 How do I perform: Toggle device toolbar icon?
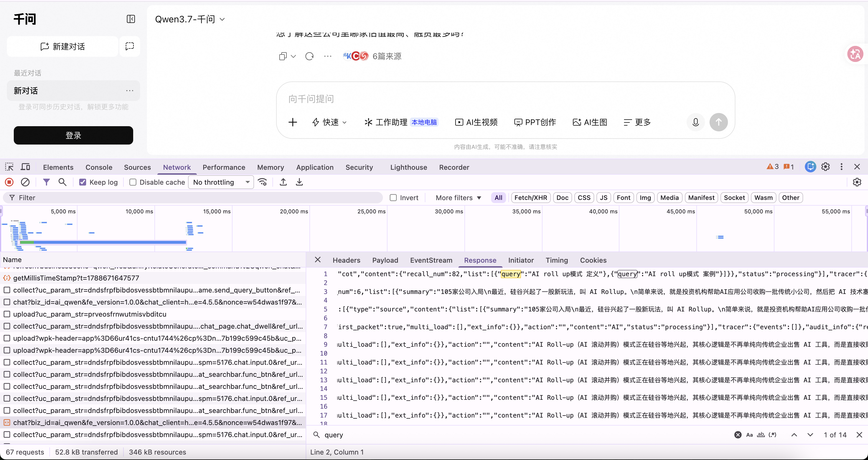(x=26, y=167)
